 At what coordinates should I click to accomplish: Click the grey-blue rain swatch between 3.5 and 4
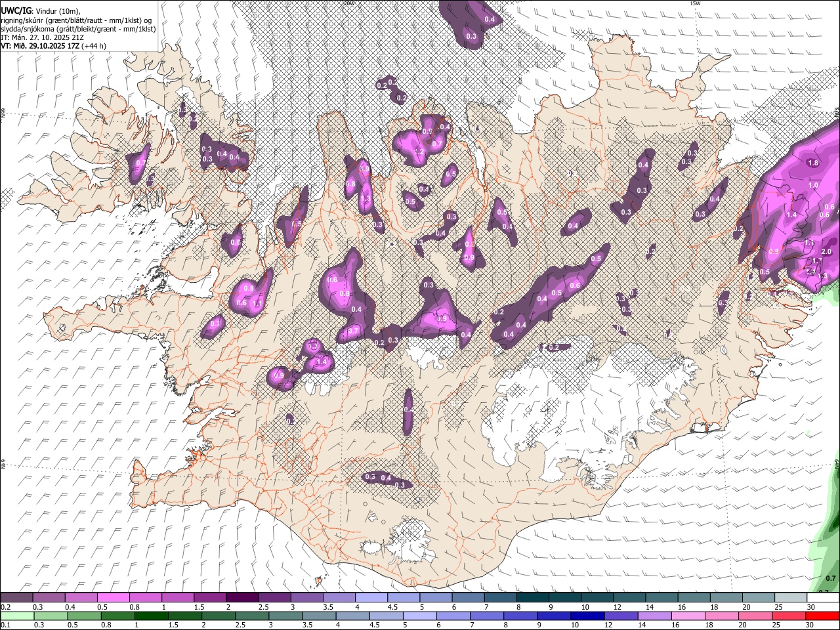click(x=318, y=616)
